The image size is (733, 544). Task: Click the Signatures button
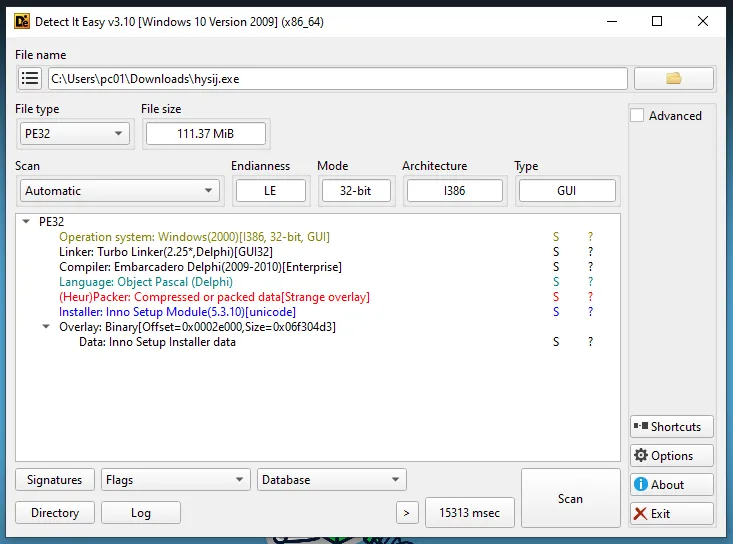tap(55, 480)
